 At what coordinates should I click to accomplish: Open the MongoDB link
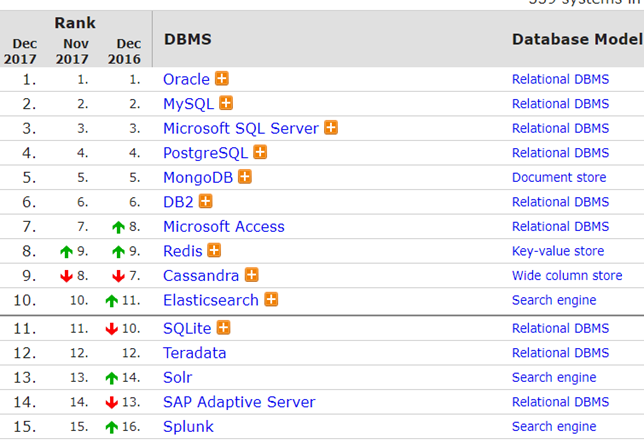(198, 177)
